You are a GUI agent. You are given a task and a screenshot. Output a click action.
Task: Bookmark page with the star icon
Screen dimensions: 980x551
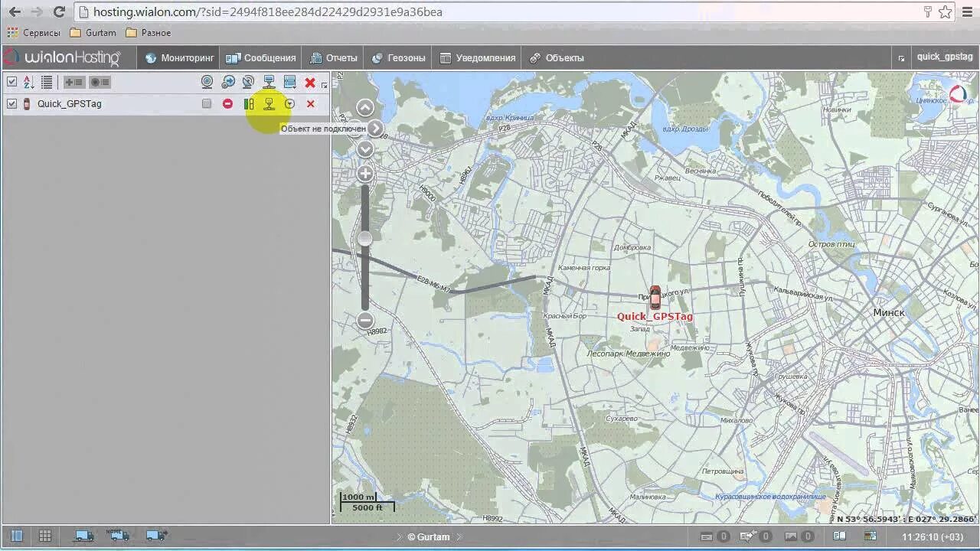click(945, 11)
